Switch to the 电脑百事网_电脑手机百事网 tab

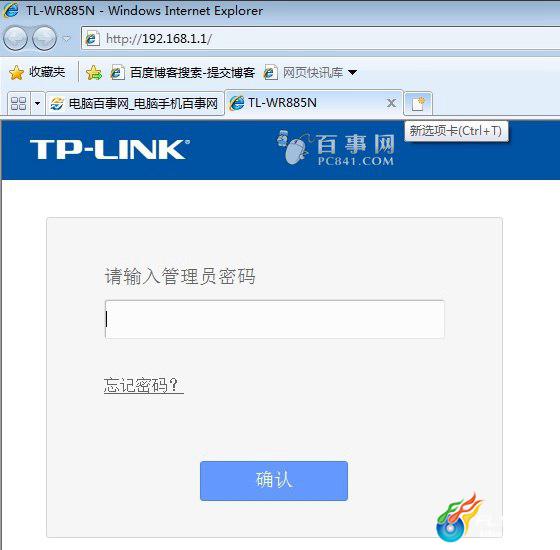(135, 104)
